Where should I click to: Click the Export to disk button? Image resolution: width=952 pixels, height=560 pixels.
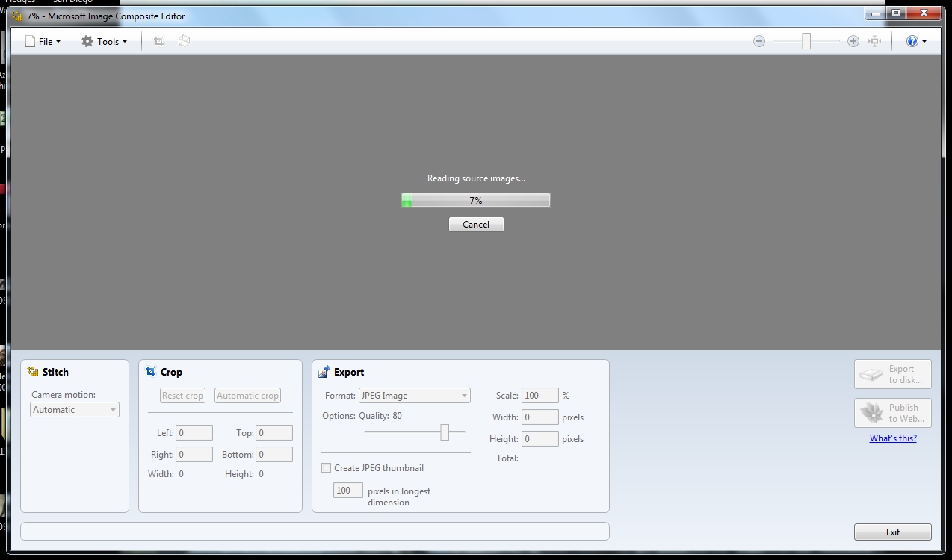click(893, 374)
